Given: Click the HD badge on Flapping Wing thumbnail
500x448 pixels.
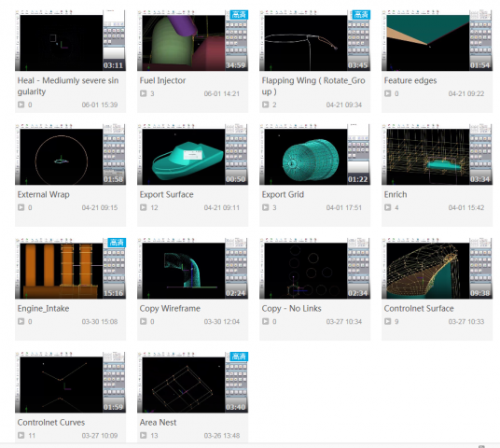Looking at the screenshot, I should [361, 15].
